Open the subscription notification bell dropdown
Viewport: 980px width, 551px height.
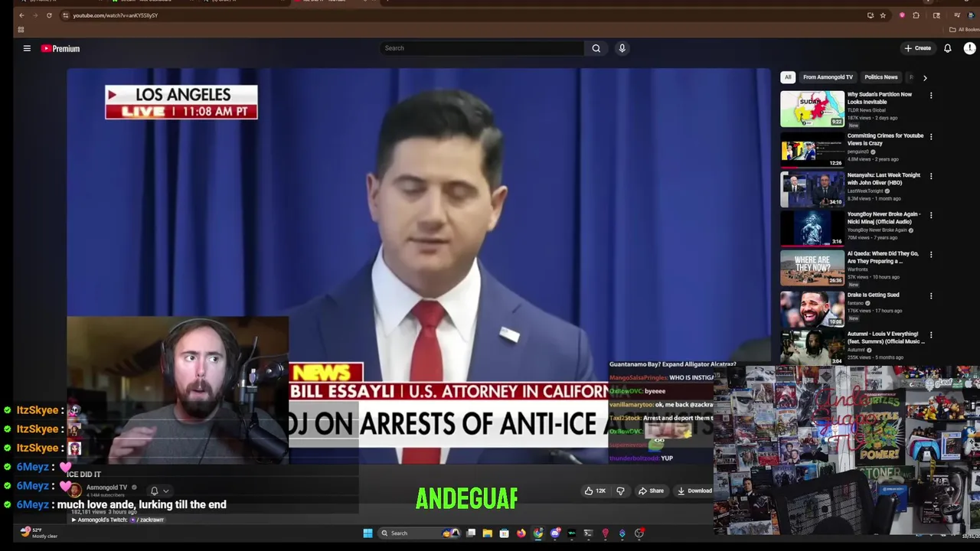pyautogui.click(x=159, y=491)
